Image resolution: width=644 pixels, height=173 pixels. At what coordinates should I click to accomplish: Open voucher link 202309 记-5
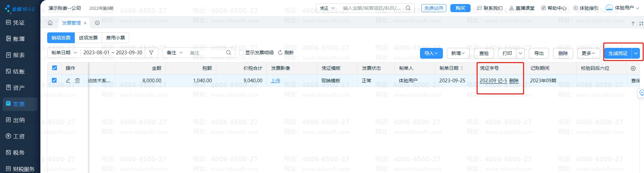tap(493, 81)
